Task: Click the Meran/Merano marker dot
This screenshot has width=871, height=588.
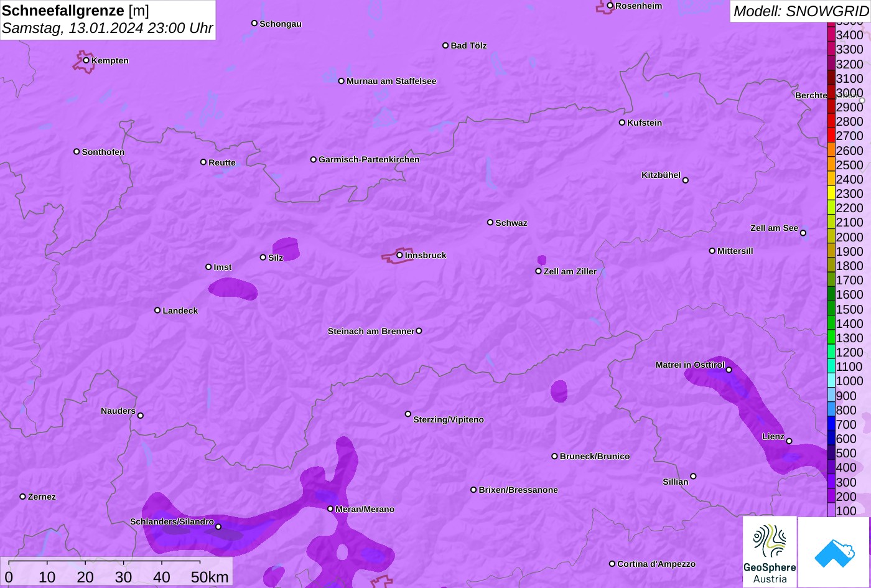Action: 330,509
